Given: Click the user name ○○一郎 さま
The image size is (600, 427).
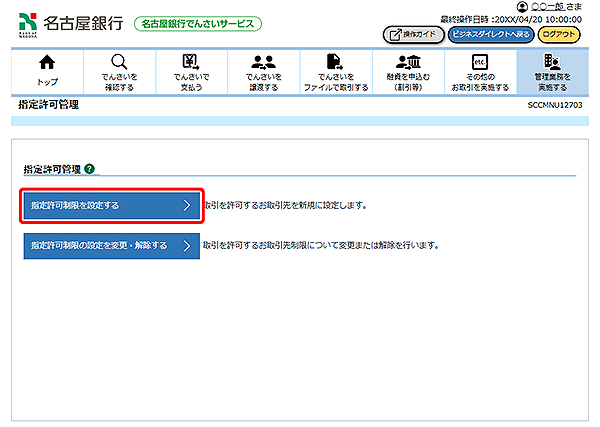Looking at the screenshot, I should [558, 8].
